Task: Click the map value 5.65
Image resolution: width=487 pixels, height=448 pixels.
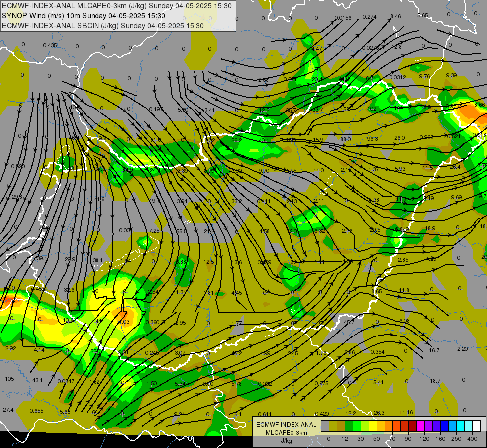Action: (423, 15)
